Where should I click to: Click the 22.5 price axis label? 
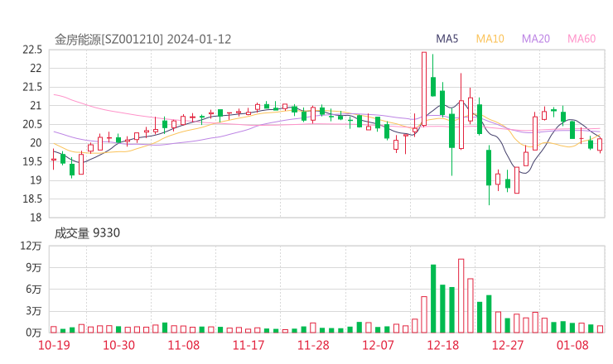point(31,50)
